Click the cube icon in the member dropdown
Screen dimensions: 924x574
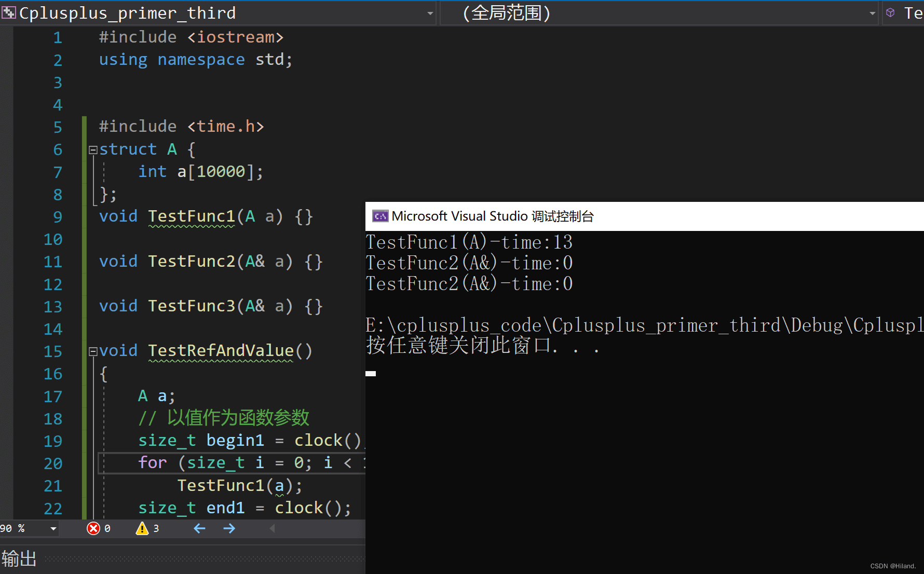tap(890, 12)
